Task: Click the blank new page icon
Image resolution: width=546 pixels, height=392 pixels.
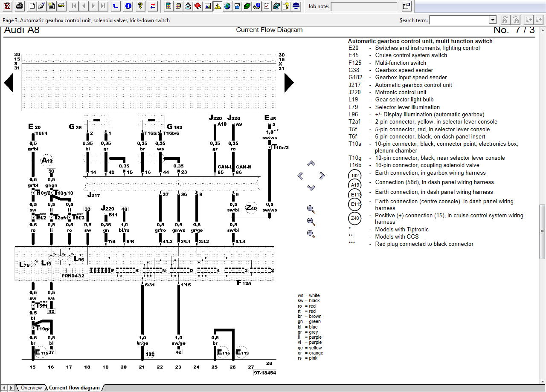Action: tap(32, 6)
